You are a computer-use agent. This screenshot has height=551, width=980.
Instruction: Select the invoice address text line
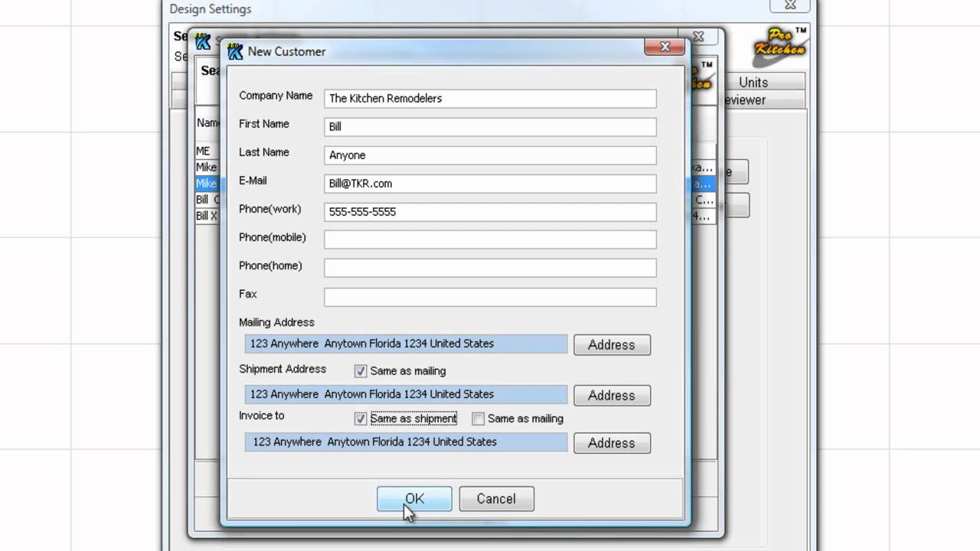[x=407, y=442]
